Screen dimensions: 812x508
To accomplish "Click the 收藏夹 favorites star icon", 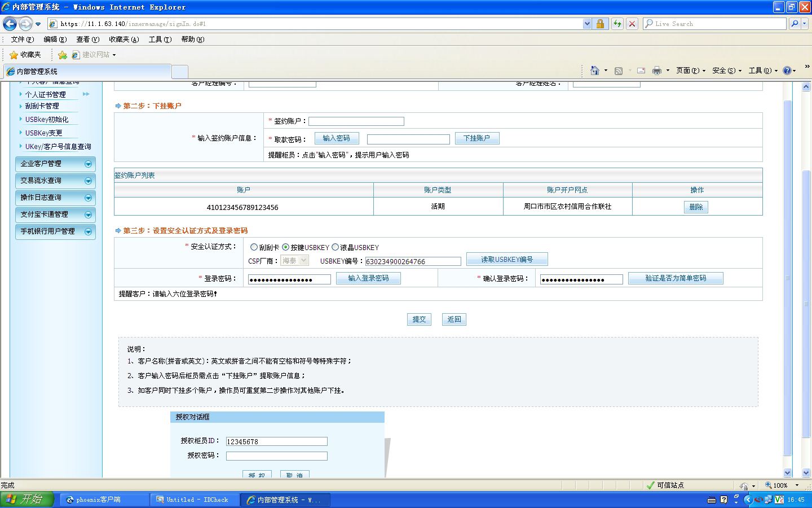I will [14, 55].
